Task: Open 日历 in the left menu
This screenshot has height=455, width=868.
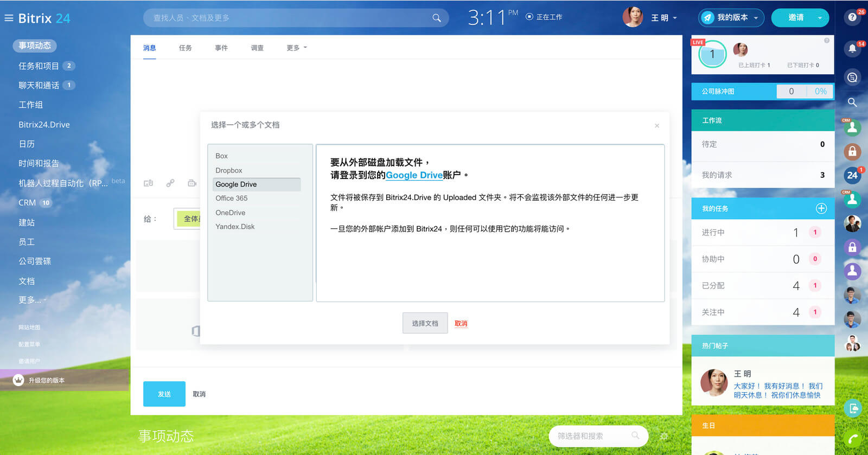Action: coord(27,144)
